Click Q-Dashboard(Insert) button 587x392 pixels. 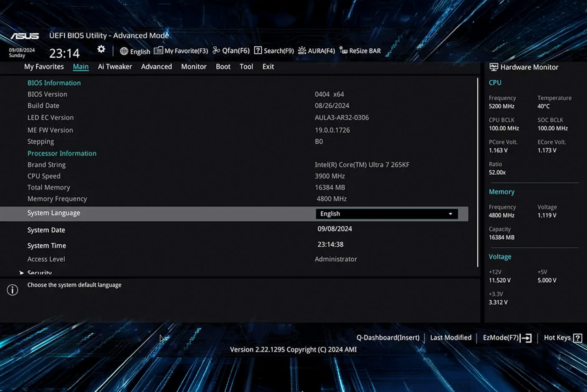coord(388,337)
